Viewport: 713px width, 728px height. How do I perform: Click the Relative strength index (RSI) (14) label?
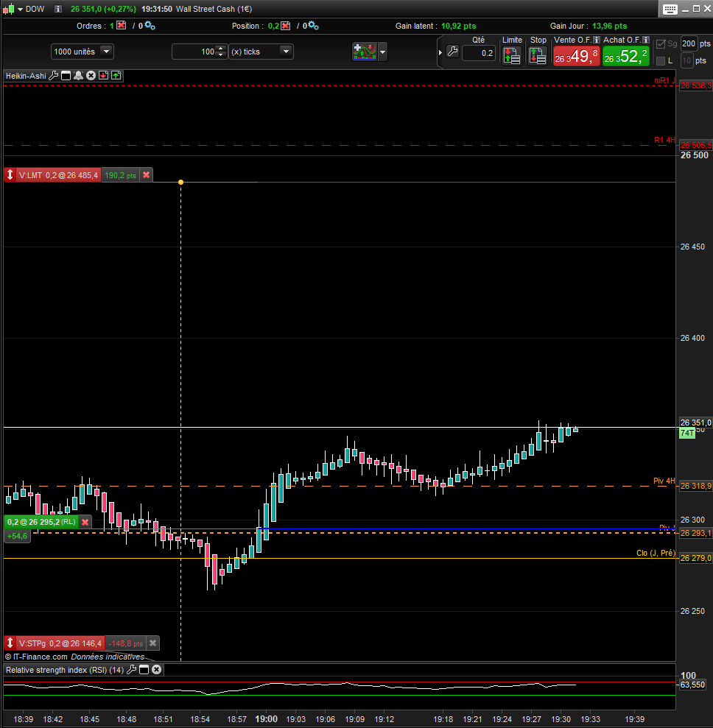65,670
